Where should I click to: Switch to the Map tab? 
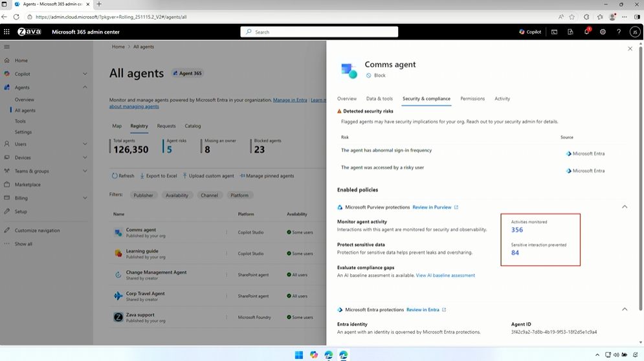pyautogui.click(x=117, y=126)
